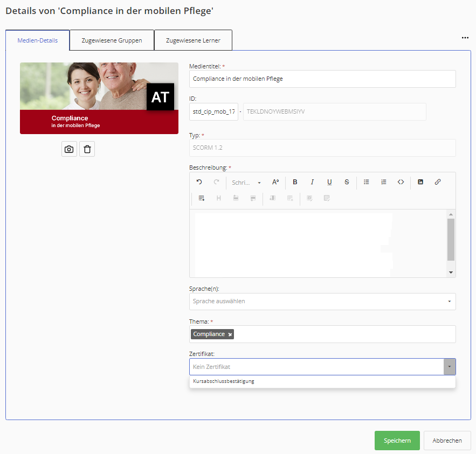This screenshot has width=476, height=454.
Task: Insert an image via the editor toolbar
Action: 420,182
